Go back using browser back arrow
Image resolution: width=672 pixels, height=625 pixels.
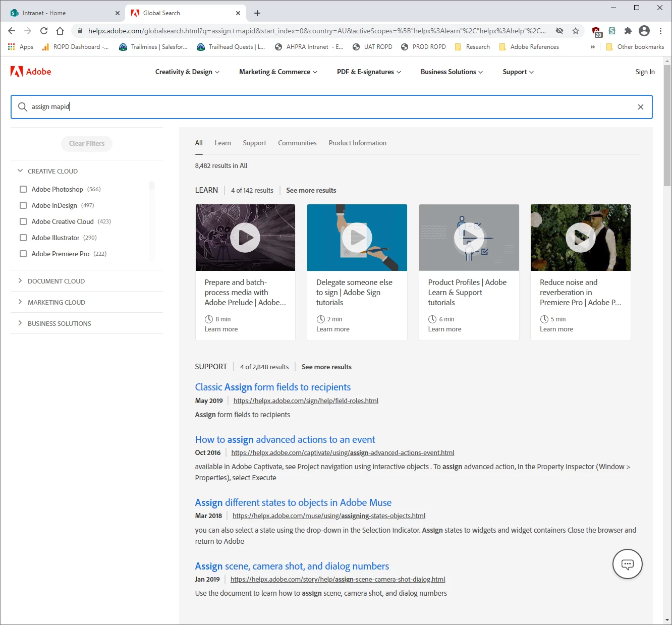[12, 31]
